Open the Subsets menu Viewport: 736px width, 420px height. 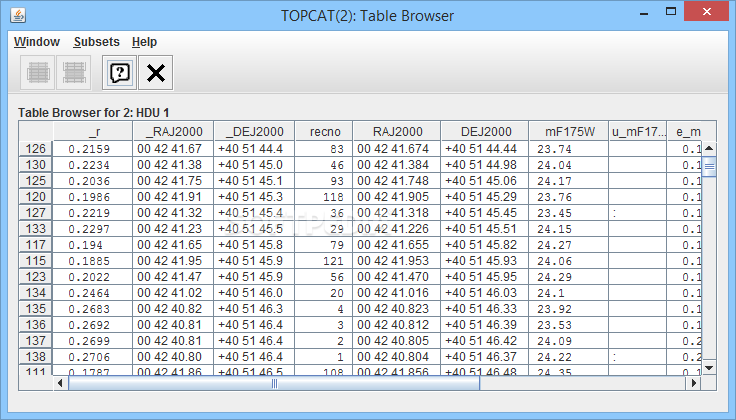tap(96, 42)
